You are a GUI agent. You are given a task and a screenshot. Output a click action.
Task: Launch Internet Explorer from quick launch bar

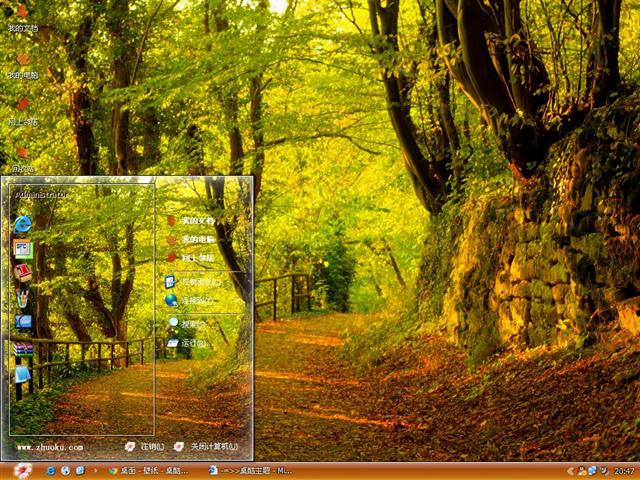click(x=51, y=471)
